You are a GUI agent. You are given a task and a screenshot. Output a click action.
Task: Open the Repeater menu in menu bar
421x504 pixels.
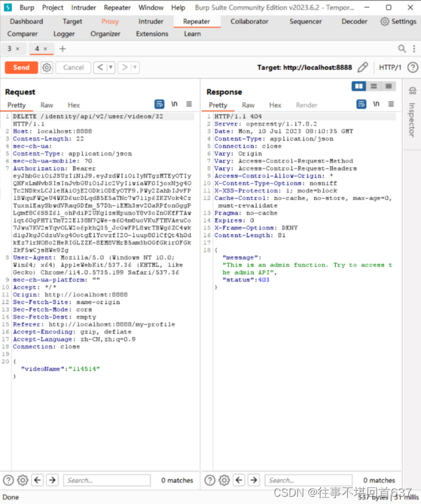118,7
